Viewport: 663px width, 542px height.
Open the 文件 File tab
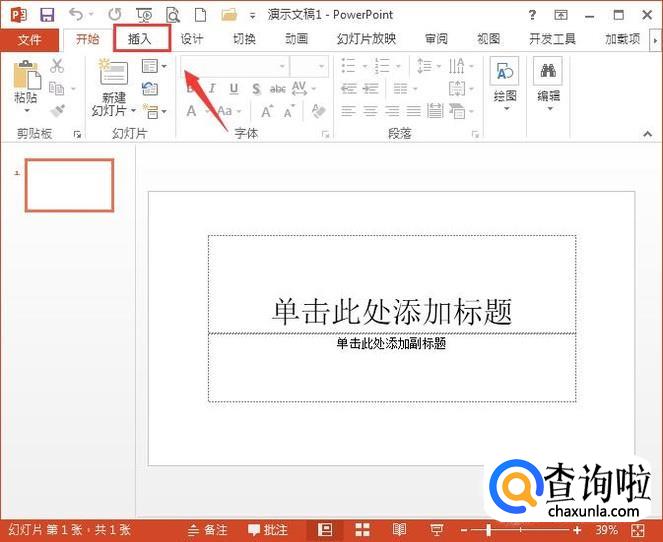(x=29, y=40)
